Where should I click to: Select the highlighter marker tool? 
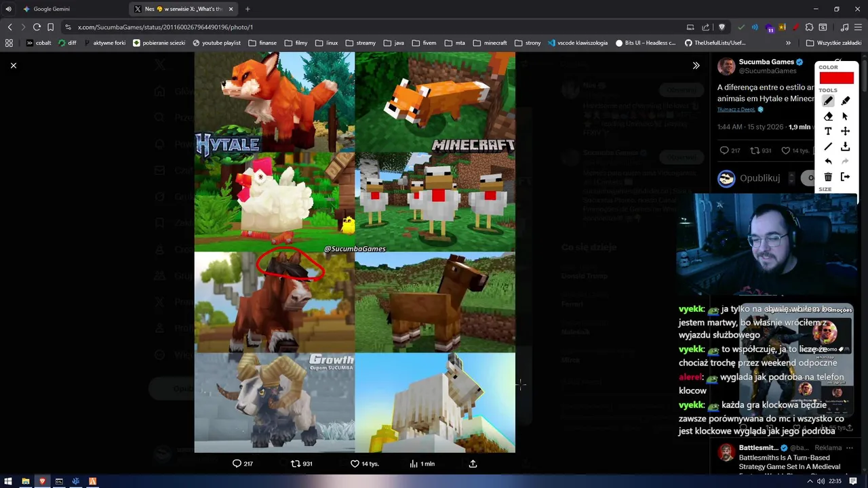pos(845,101)
